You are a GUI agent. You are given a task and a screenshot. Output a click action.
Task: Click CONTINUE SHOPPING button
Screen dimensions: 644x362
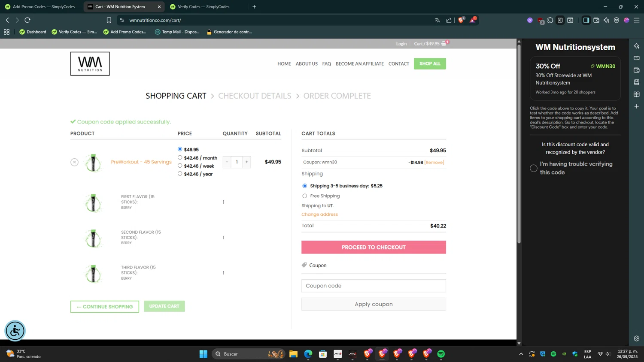[x=105, y=307]
